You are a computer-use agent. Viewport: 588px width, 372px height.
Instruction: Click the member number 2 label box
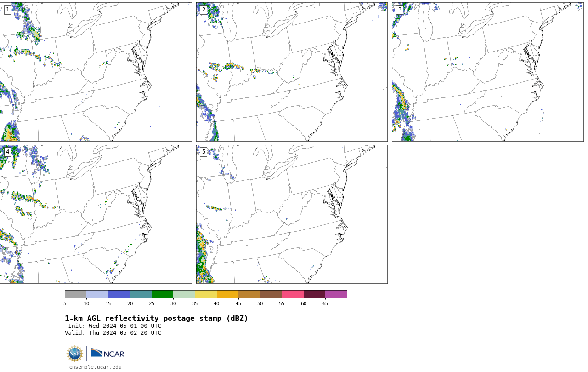204,10
